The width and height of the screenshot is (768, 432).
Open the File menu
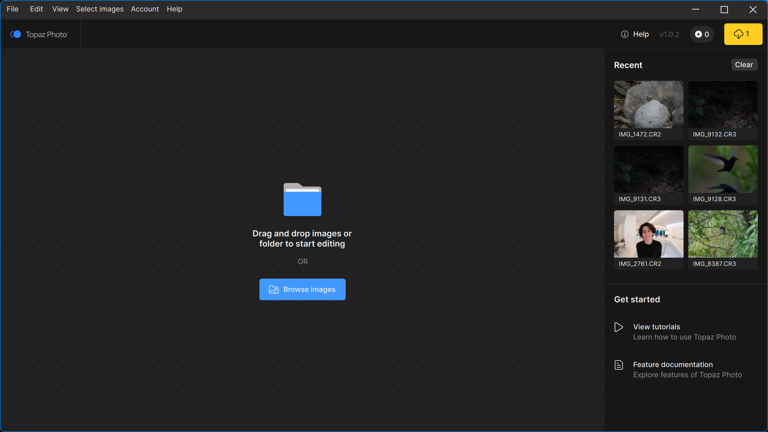click(12, 9)
